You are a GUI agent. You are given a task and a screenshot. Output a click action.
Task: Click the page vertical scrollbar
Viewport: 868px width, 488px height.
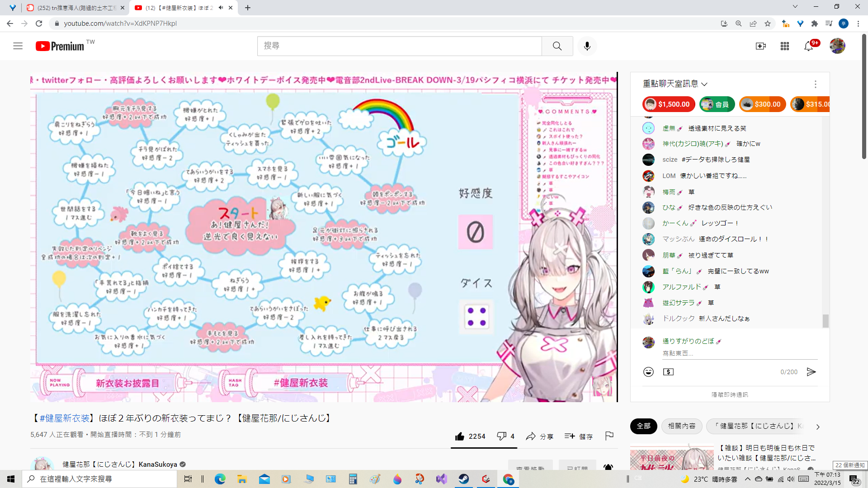click(864, 96)
